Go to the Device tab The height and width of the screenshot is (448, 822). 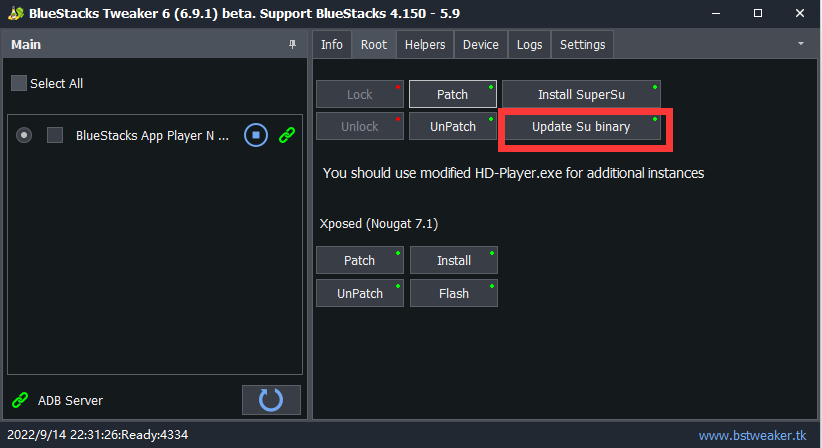coord(480,44)
